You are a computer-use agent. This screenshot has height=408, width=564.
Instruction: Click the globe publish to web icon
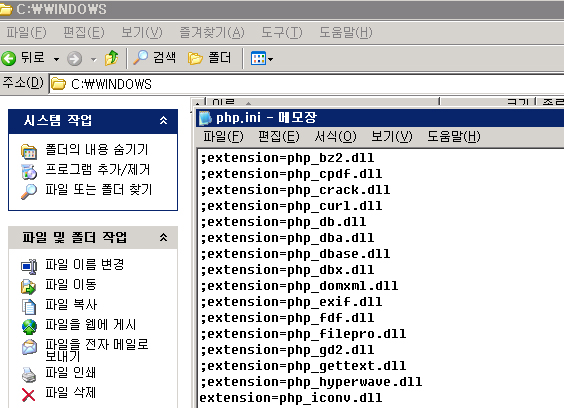(x=29, y=327)
